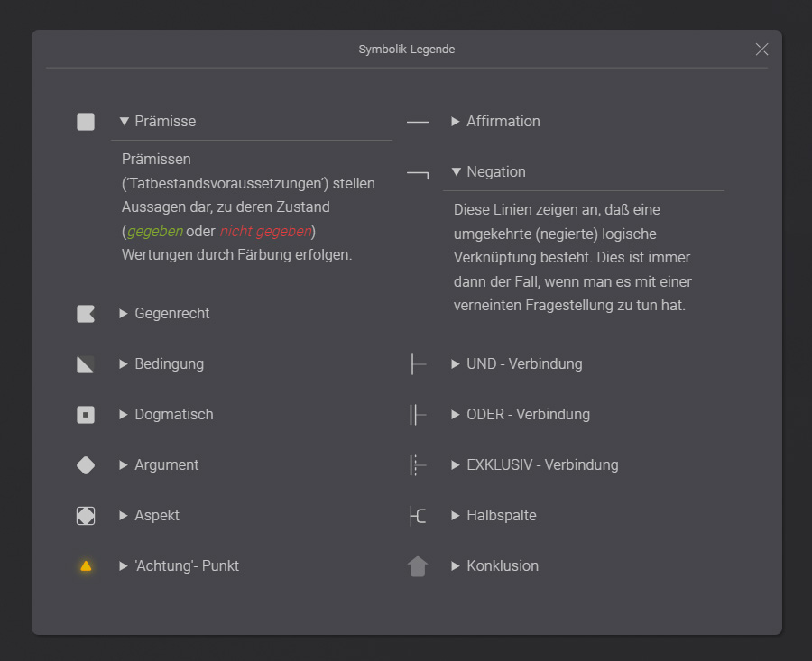Collapse the Prämisse description section
This screenshot has height=661, width=812.
pos(124,121)
